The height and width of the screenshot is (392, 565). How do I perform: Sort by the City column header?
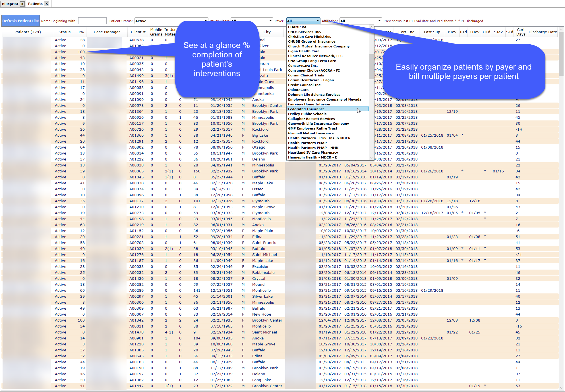coord(267,32)
